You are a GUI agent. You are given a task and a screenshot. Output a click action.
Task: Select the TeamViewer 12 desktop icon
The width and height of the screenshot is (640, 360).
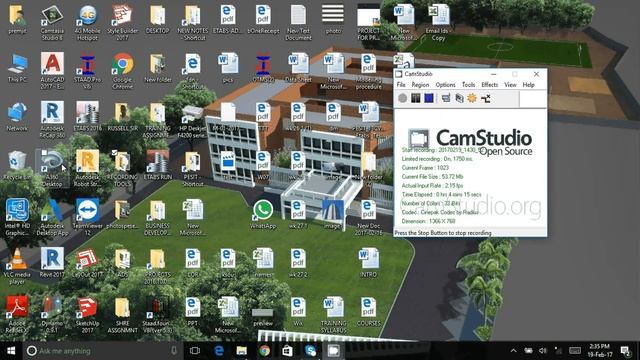point(87,217)
